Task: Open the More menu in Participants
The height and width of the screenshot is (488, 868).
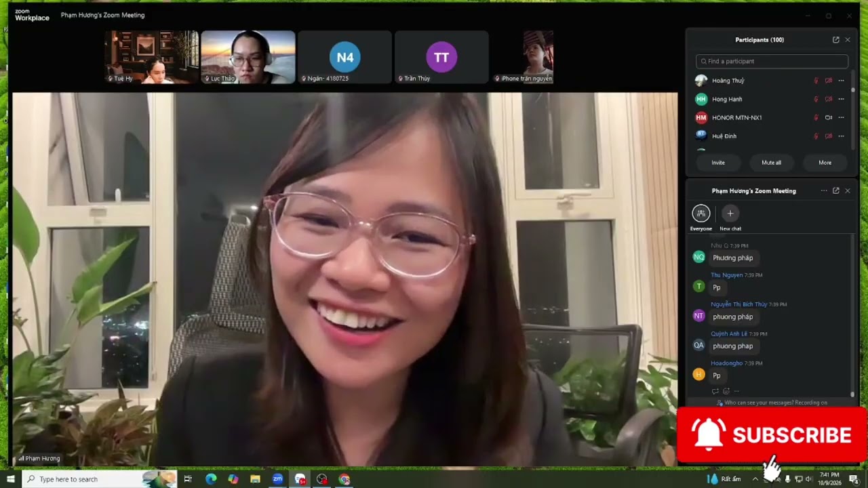Action: point(825,163)
